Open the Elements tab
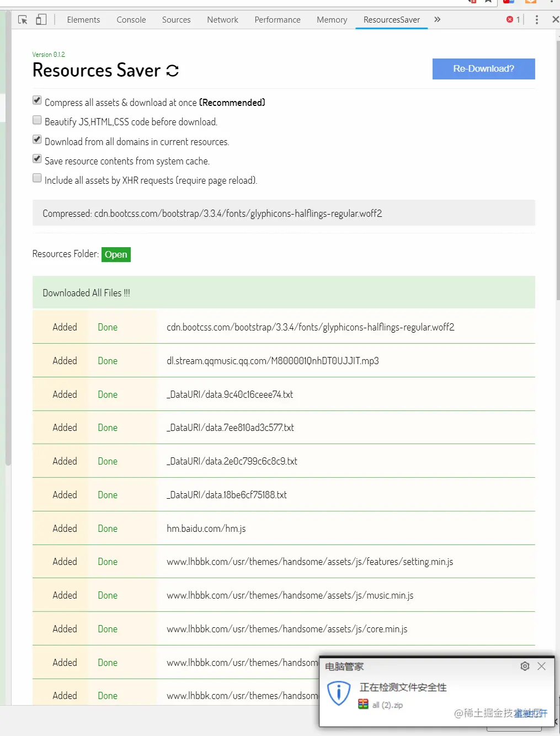Viewport: 560px width, 736px height. (x=83, y=20)
